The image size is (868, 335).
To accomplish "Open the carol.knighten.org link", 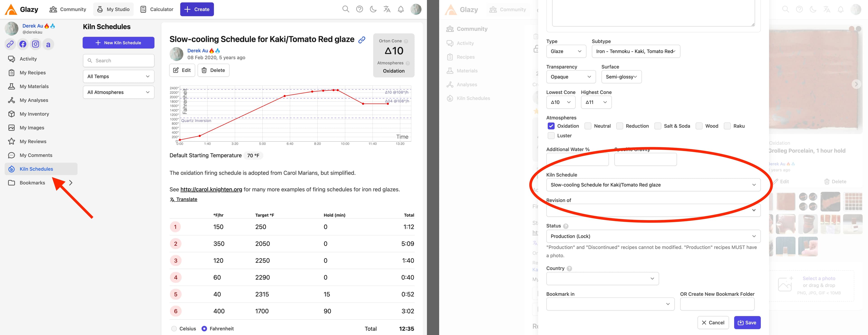I will point(211,189).
